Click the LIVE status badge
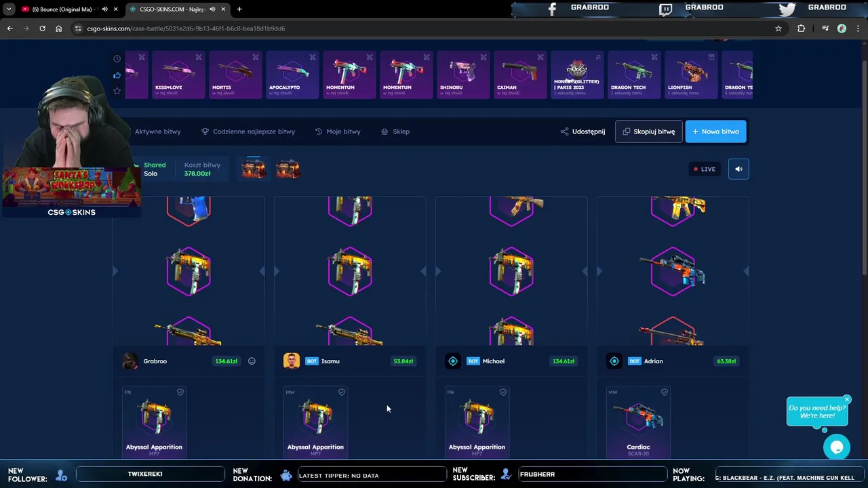868x488 pixels. point(705,169)
